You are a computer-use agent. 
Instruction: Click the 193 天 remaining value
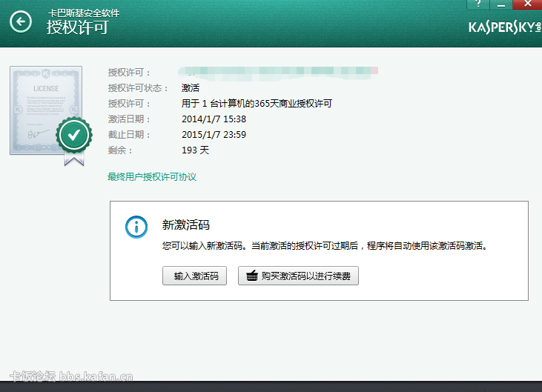[195, 150]
